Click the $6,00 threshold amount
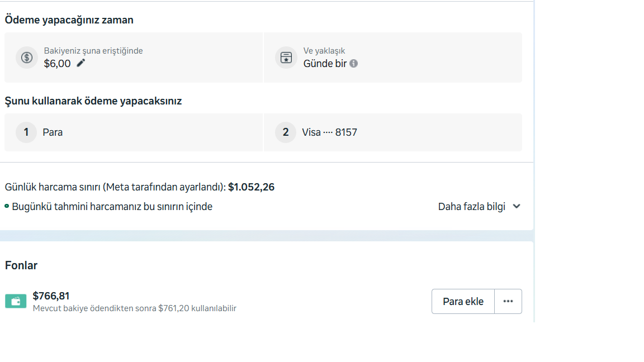The width and height of the screenshot is (644, 362). point(58,64)
